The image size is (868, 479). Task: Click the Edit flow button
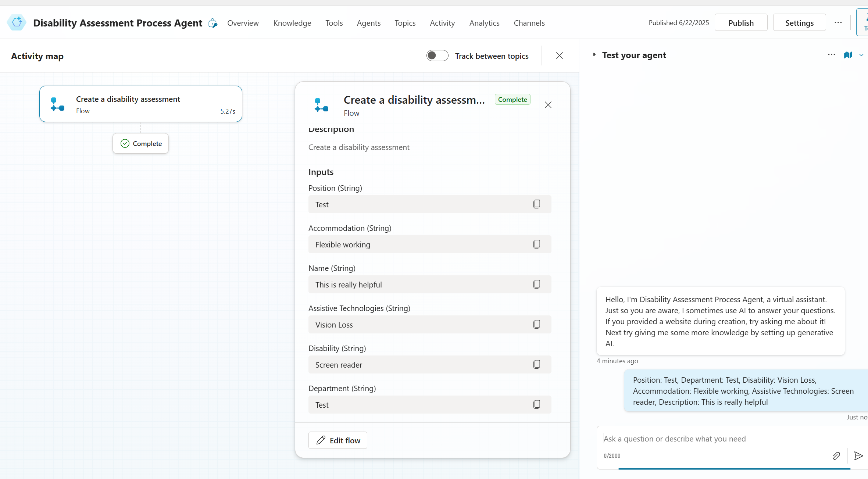click(337, 440)
